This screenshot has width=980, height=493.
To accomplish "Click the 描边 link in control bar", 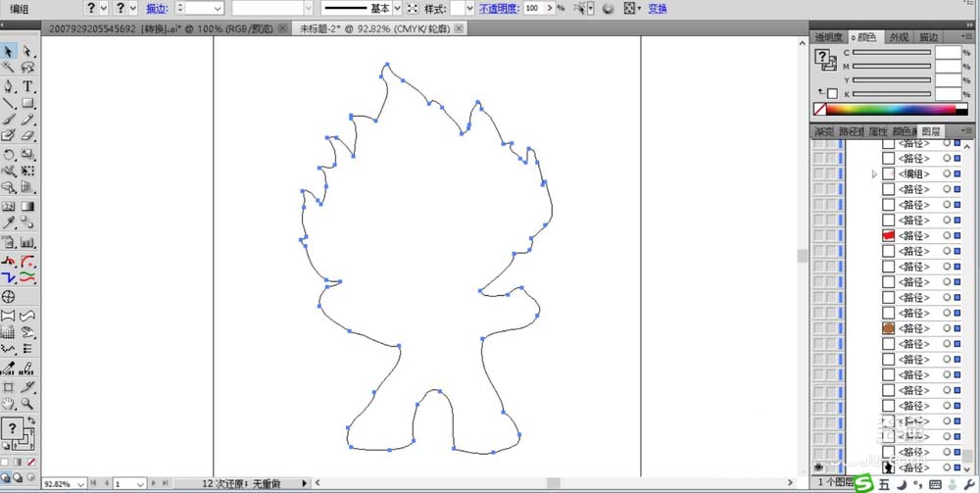I will (x=156, y=8).
